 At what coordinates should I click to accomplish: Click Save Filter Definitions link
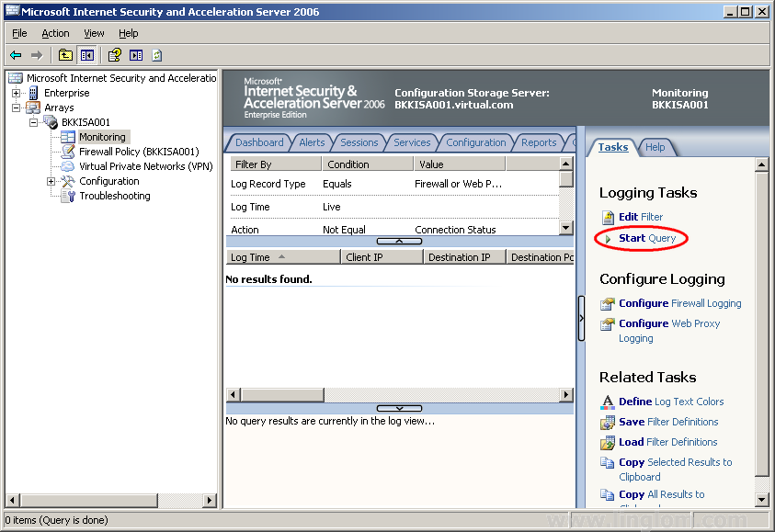668,422
